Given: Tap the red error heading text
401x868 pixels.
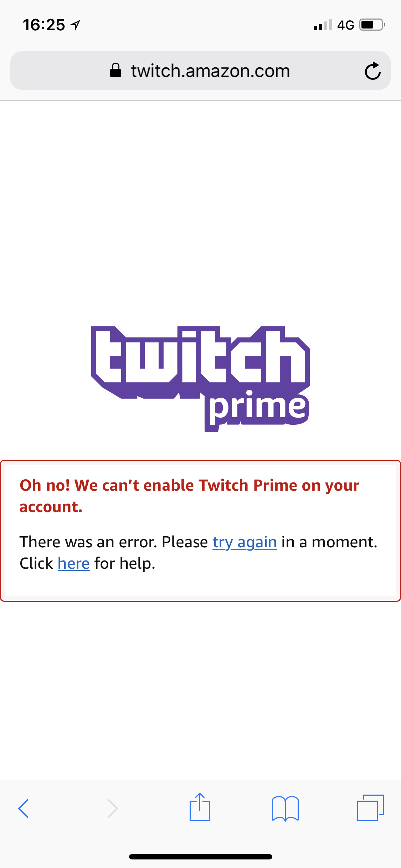Looking at the screenshot, I should (189, 496).
